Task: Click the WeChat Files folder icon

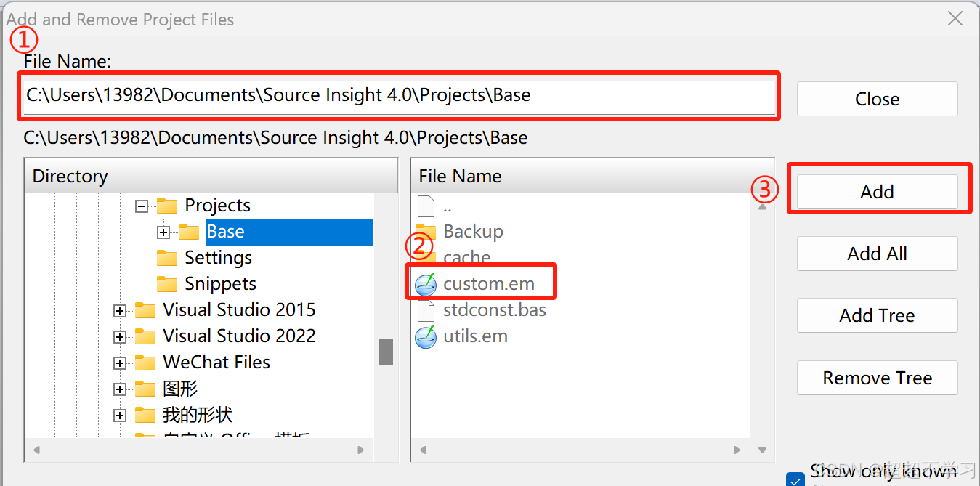Action: click(x=145, y=363)
